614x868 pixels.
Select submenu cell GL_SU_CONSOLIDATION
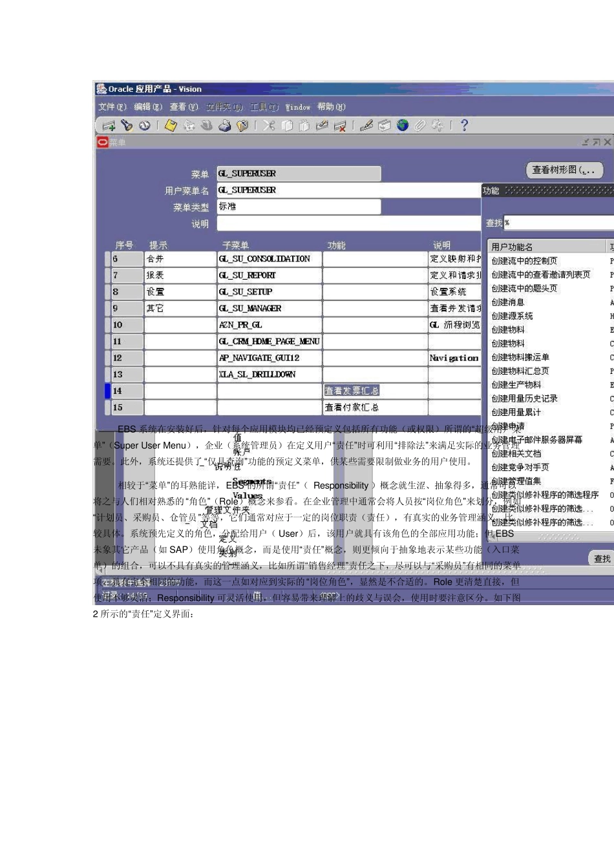(x=270, y=259)
